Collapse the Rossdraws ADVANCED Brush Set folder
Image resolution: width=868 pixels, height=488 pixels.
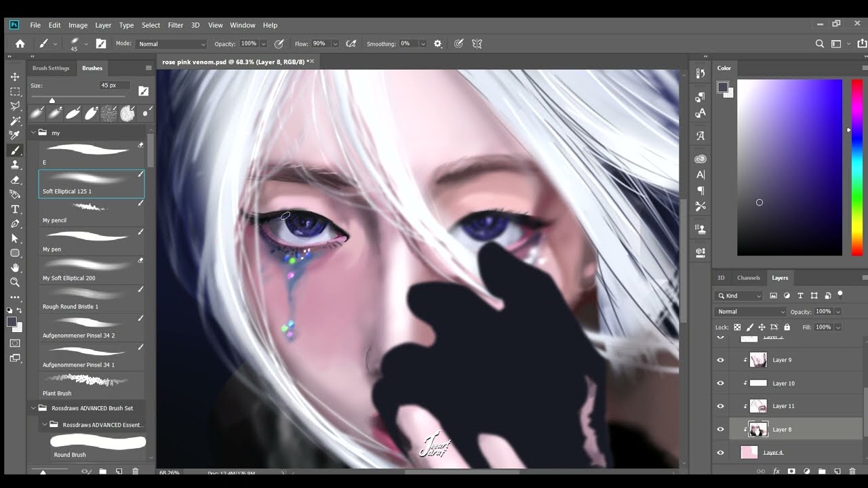point(33,408)
